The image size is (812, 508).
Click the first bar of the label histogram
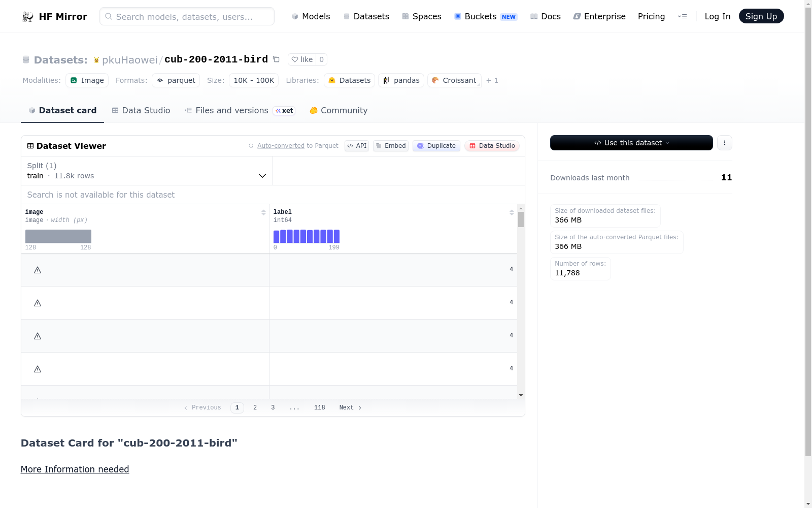(x=277, y=236)
